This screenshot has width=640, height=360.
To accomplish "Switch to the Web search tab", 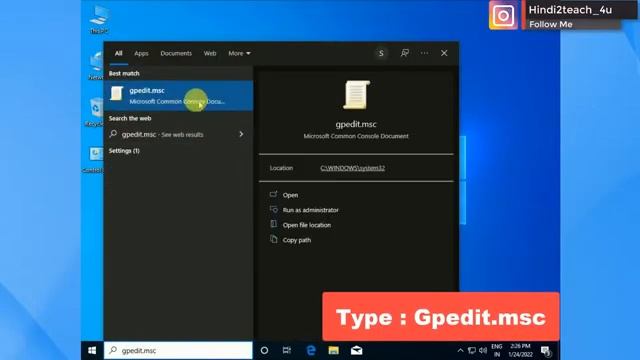I will (210, 53).
